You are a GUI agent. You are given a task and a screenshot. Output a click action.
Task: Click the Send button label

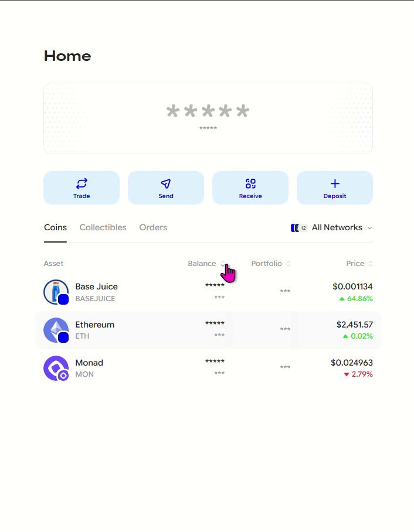(166, 196)
